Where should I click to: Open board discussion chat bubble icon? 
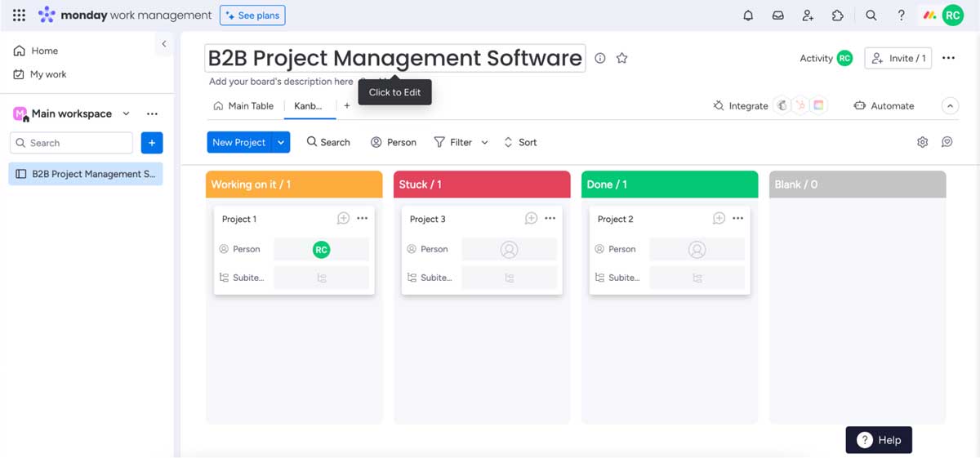[947, 142]
